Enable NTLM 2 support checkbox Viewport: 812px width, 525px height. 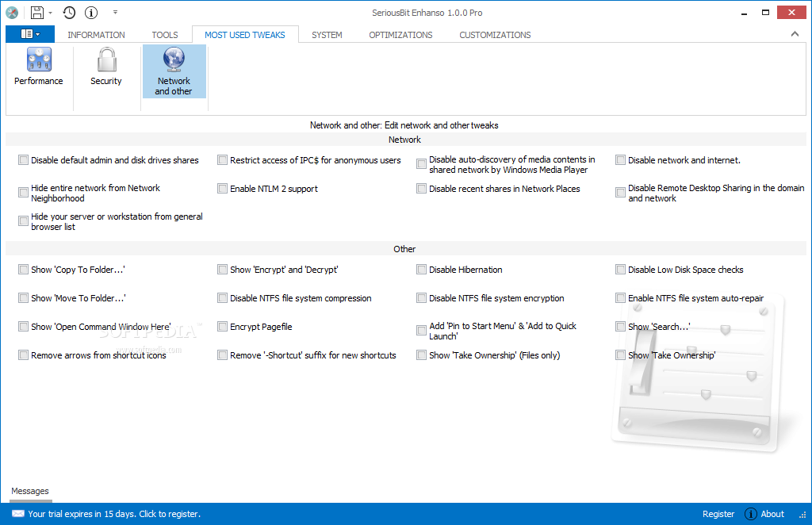coord(222,189)
